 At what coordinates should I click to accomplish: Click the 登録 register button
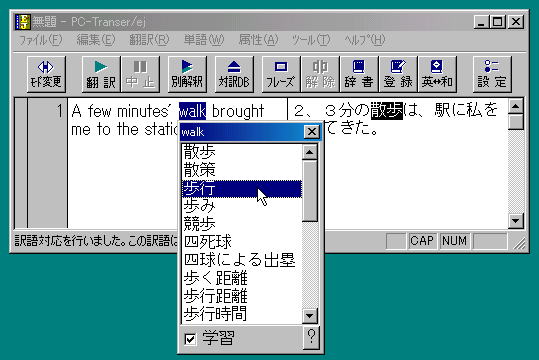398,74
